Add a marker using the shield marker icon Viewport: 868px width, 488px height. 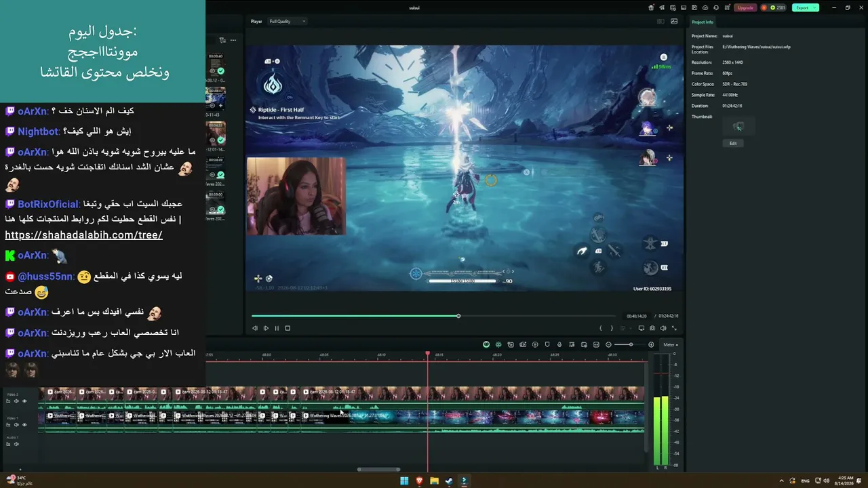pyautogui.click(x=547, y=344)
